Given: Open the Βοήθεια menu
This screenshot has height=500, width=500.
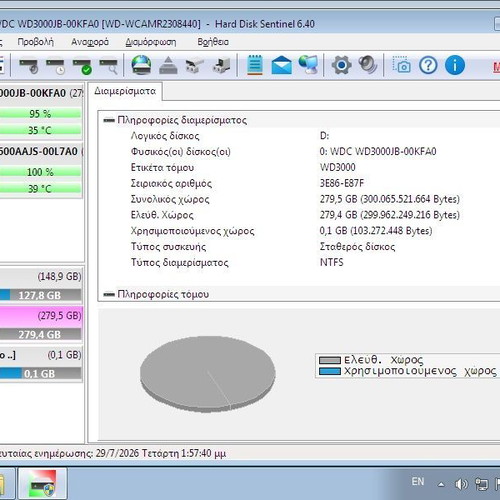Looking at the screenshot, I should pos(213,42).
